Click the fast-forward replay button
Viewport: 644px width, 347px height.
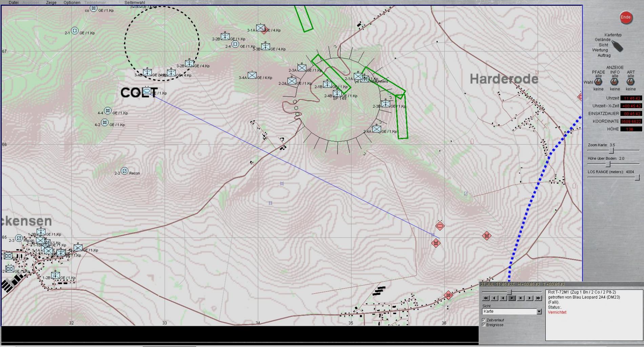pyautogui.click(x=538, y=298)
